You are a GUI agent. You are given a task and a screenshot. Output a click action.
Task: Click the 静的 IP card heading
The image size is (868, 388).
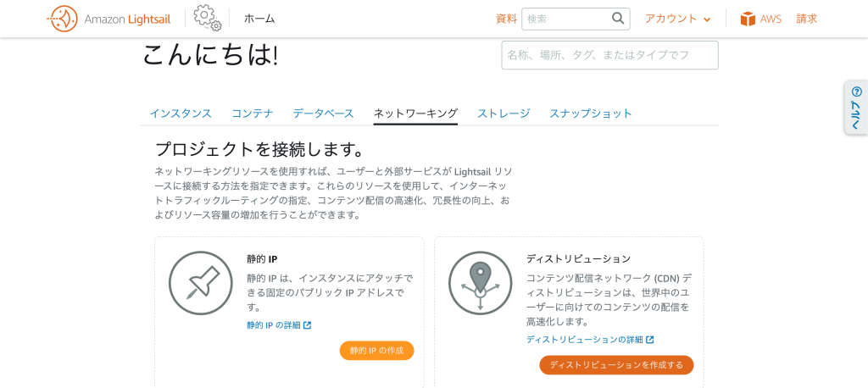(262, 258)
